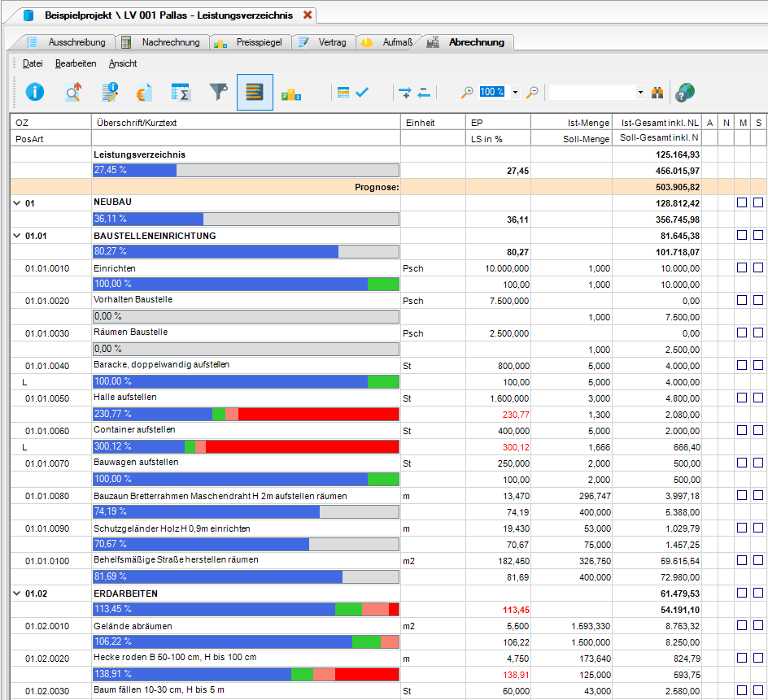
Task: Click the expand rows arrow-plus icon
Action: tap(405, 92)
